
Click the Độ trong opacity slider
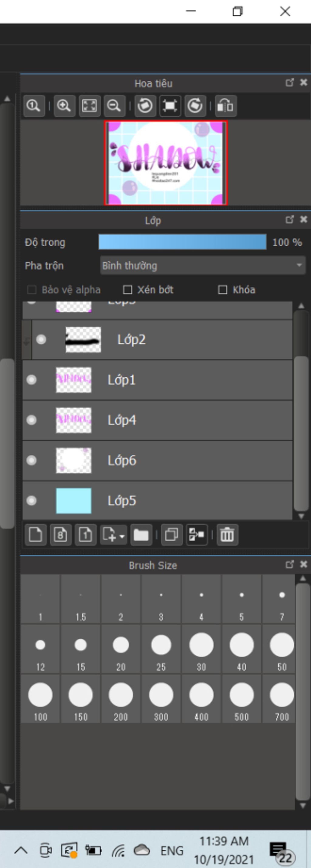click(182, 242)
